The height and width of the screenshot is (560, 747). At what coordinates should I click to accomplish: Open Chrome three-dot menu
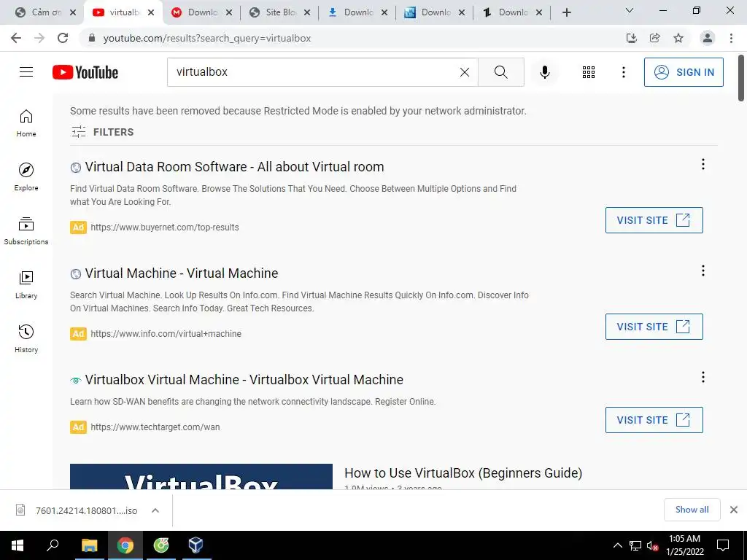[x=731, y=38]
